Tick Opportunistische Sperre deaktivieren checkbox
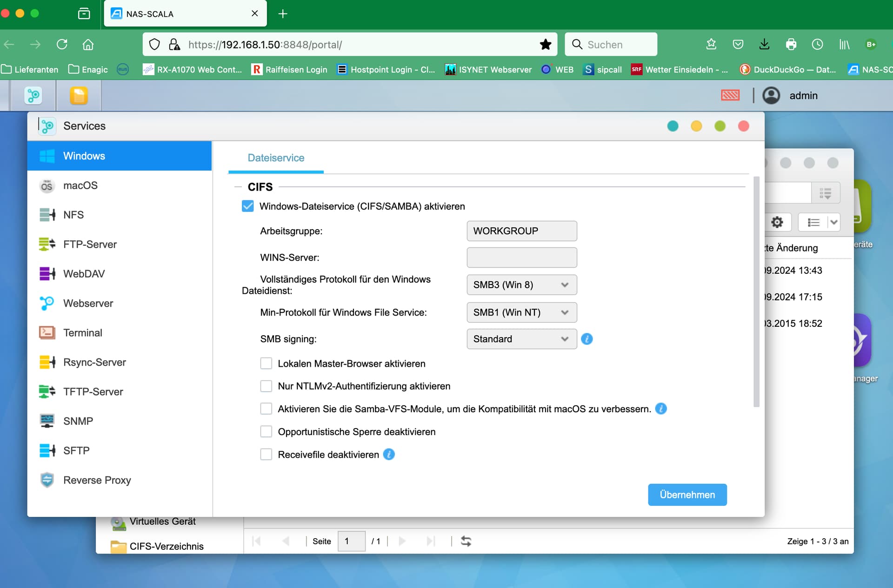Screen dimensions: 893x588 [x=266, y=431]
